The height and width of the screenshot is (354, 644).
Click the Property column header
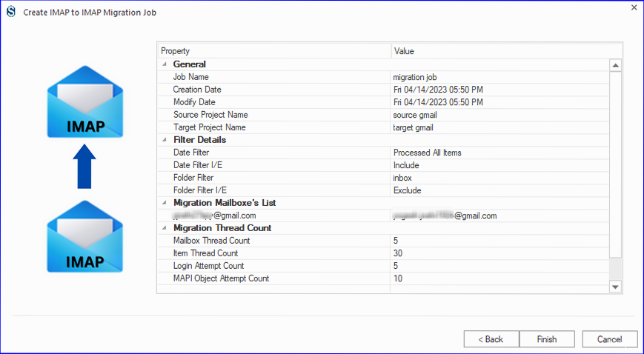point(274,51)
